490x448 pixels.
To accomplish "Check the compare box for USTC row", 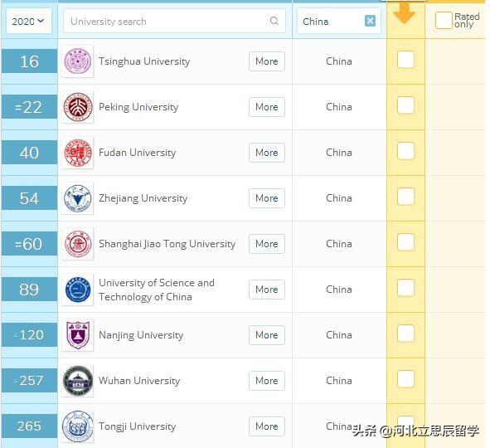I will click(405, 288).
